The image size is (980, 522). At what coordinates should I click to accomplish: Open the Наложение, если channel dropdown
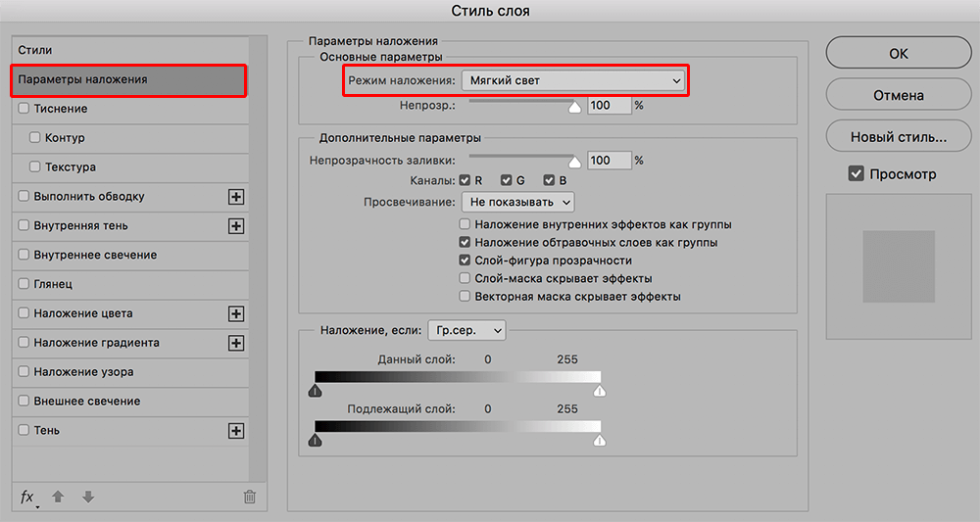tap(466, 331)
